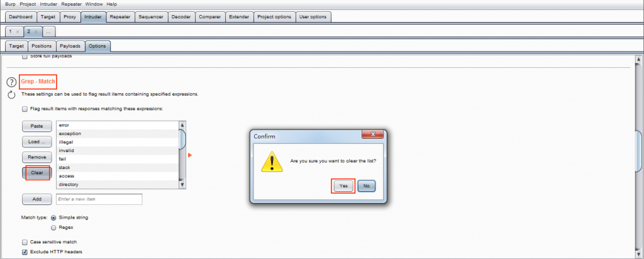644x259 pixels.
Task: Select Regex match type
Action: (53, 227)
